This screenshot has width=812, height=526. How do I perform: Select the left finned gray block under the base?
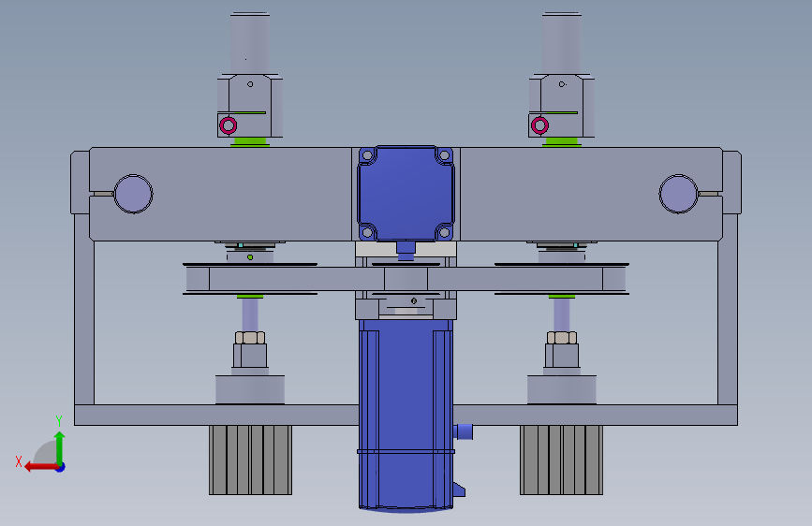click(x=251, y=460)
